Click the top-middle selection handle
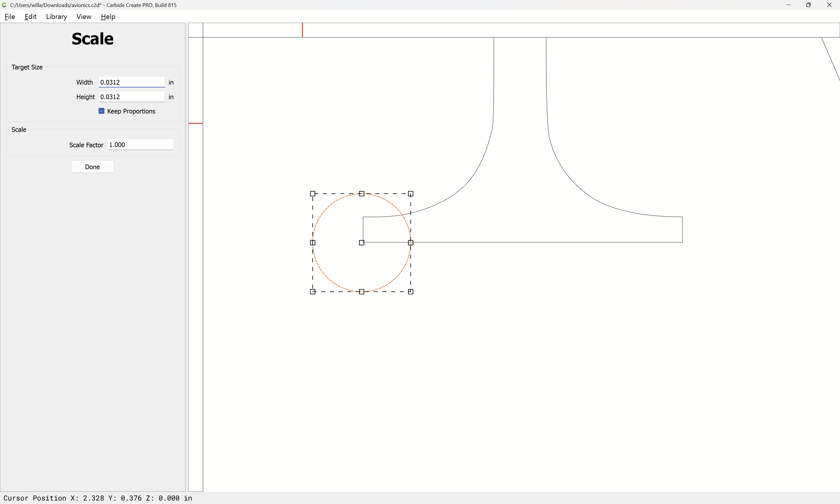Image resolution: width=840 pixels, height=504 pixels. (x=362, y=194)
